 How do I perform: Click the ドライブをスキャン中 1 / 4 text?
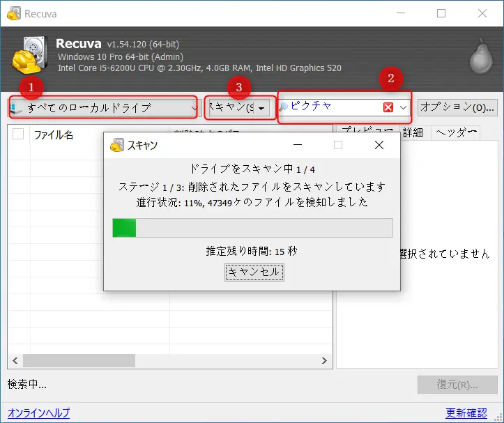click(252, 169)
